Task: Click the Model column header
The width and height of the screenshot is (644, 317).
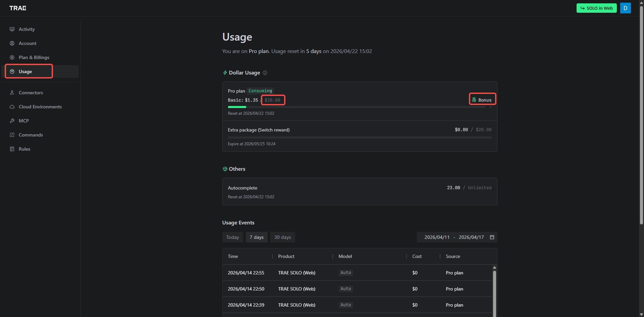Action: (345, 256)
